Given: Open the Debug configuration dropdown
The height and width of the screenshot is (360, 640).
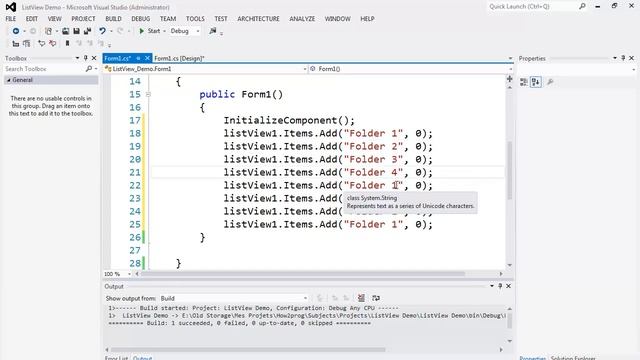Looking at the screenshot, I should [x=198, y=31].
